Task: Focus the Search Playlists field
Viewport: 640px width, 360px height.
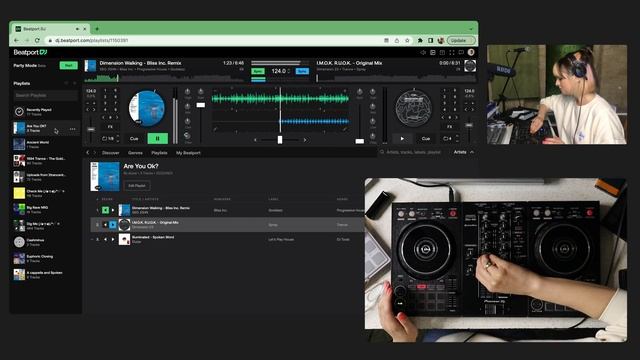Action: (x=45, y=95)
